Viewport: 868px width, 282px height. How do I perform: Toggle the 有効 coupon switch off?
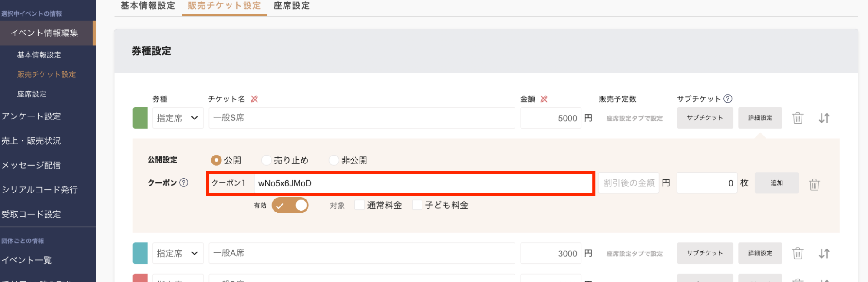[290, 205]
